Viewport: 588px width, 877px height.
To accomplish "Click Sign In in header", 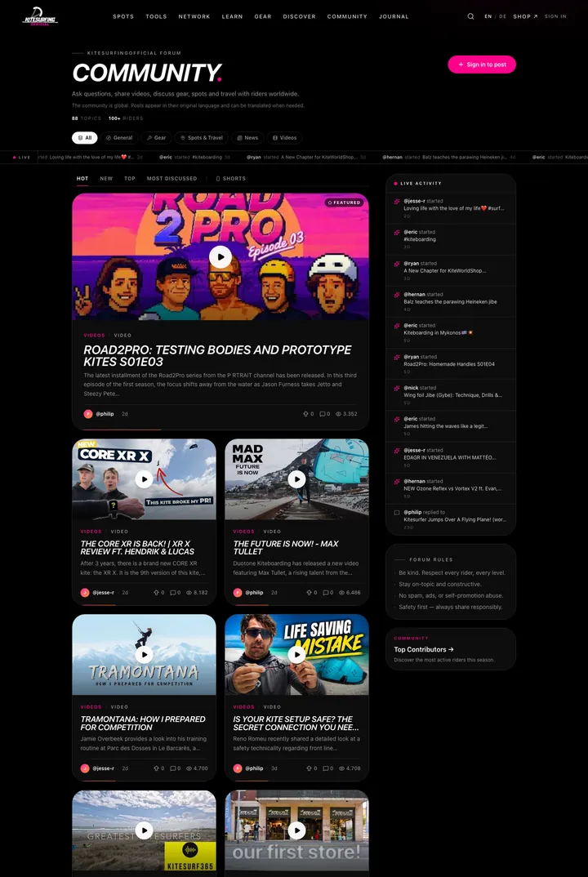I will 555,17.
